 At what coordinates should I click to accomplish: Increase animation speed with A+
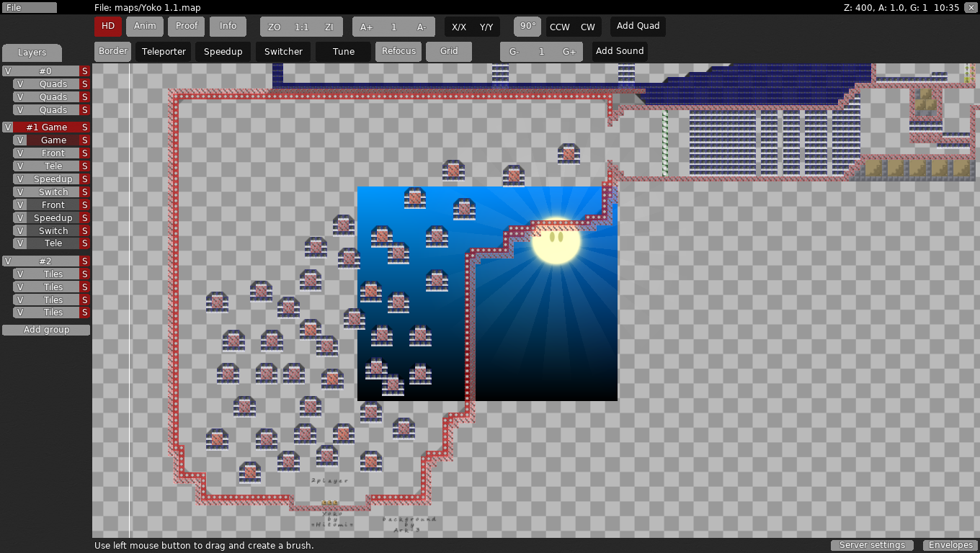[366, 27]
